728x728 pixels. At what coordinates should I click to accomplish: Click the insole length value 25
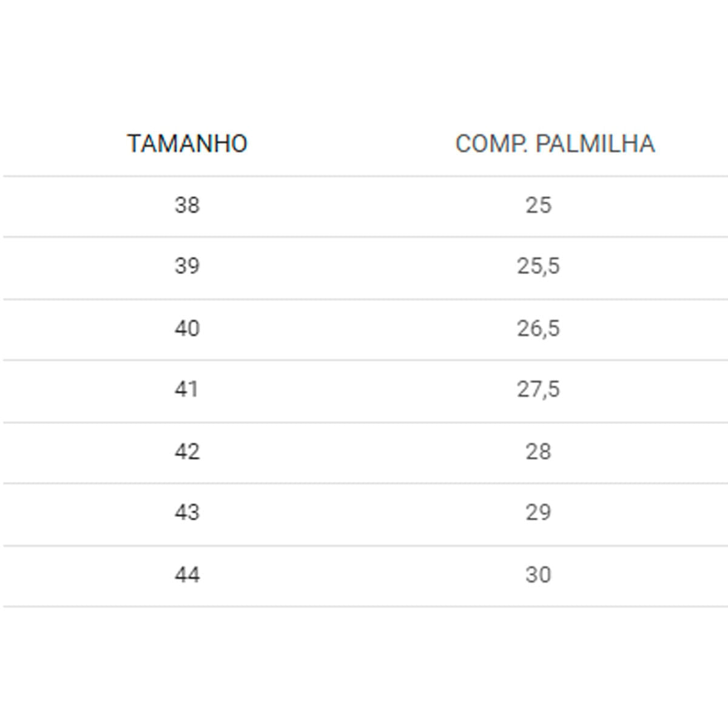538,205
